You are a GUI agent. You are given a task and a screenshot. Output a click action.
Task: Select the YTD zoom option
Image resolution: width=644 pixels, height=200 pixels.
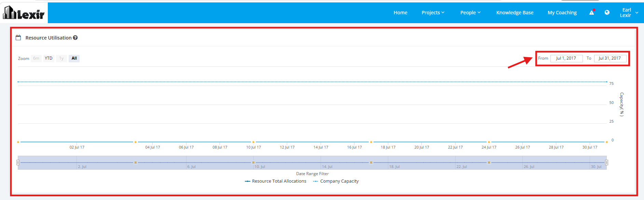48,58
